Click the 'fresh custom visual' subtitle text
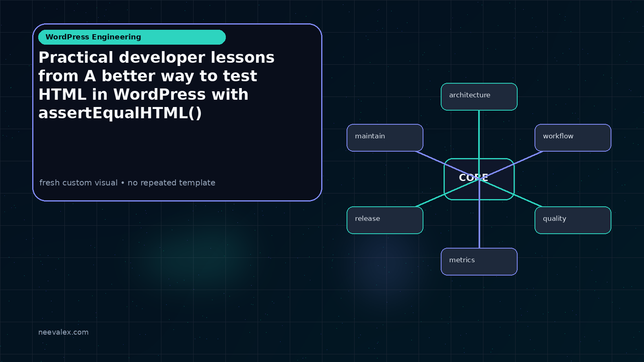This screenshot has height=362, width=644. 127,183
